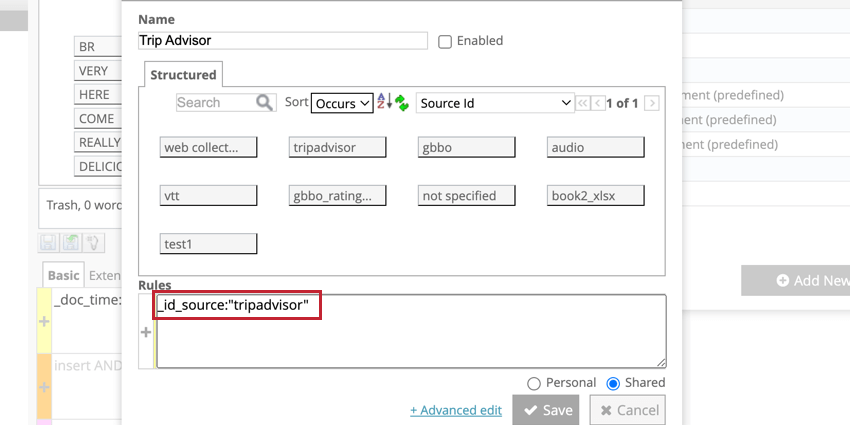Open the Advanced edit link
850x425 pixels.
pos(456,410)
